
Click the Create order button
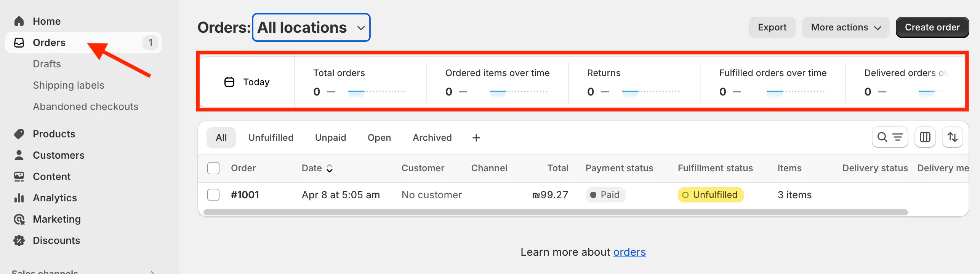(932, 27)
